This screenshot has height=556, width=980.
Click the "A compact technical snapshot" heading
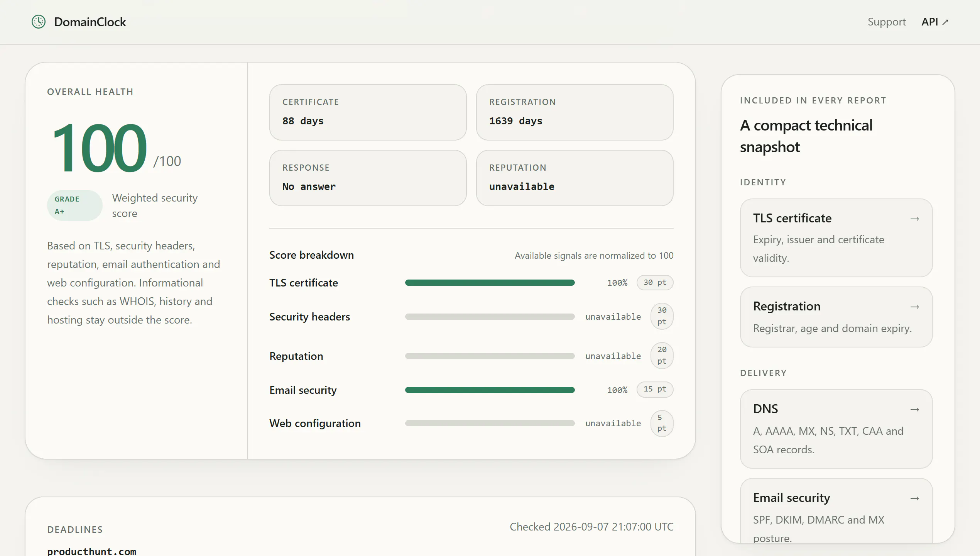[806, 136]
